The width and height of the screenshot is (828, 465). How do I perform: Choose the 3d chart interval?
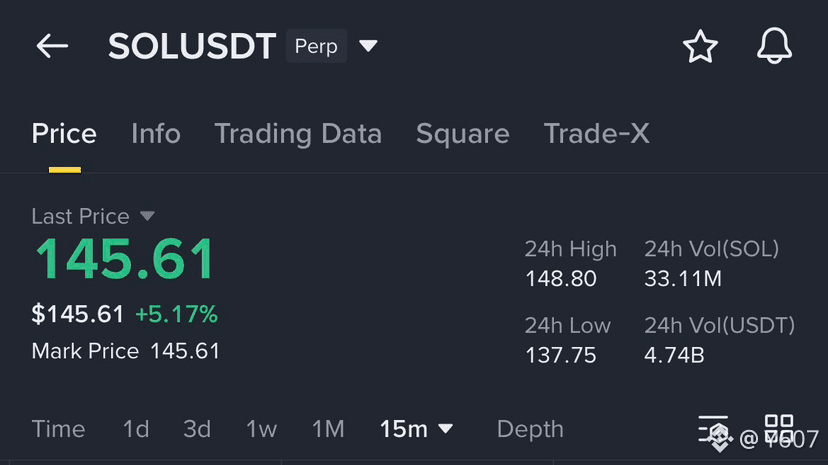(197, 429)
